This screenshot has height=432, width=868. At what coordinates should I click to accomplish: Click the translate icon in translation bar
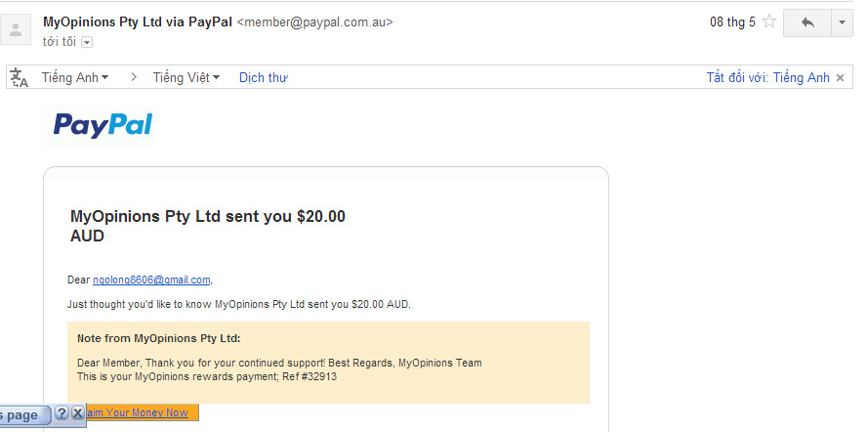[x=20, y=77]
